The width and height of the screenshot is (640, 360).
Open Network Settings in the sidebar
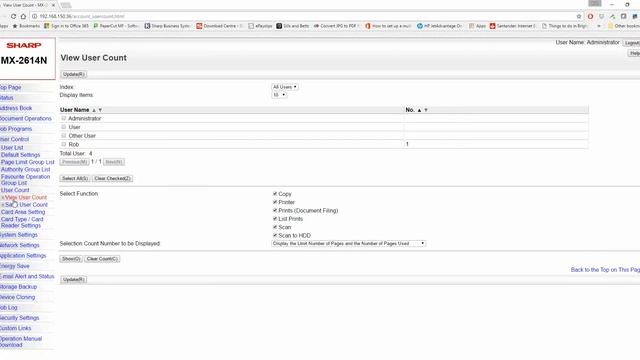coord(20,245)
